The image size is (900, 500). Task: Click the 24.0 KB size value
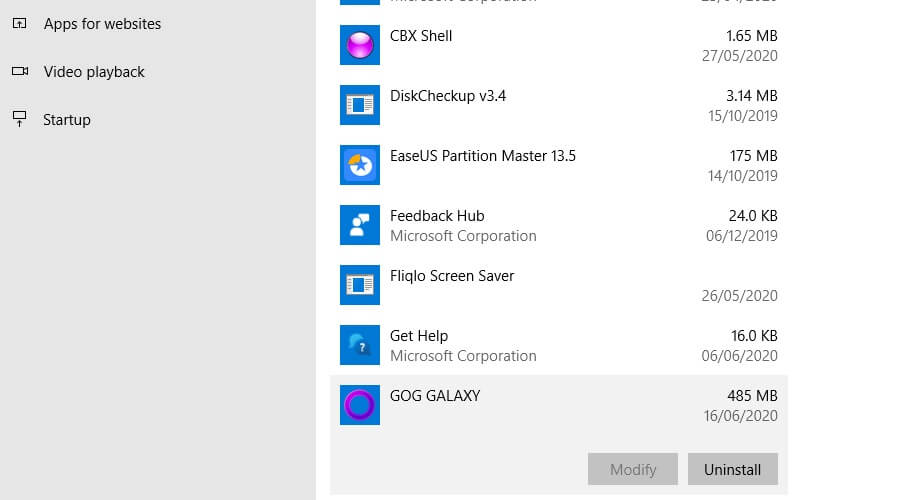[752, 216]
